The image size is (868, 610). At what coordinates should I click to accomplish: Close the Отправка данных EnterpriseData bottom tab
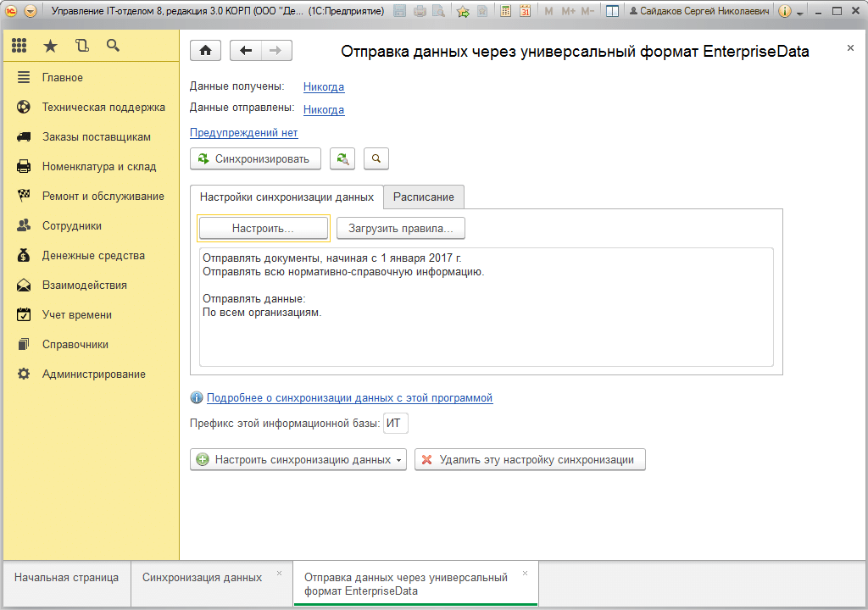click(525, 573)
